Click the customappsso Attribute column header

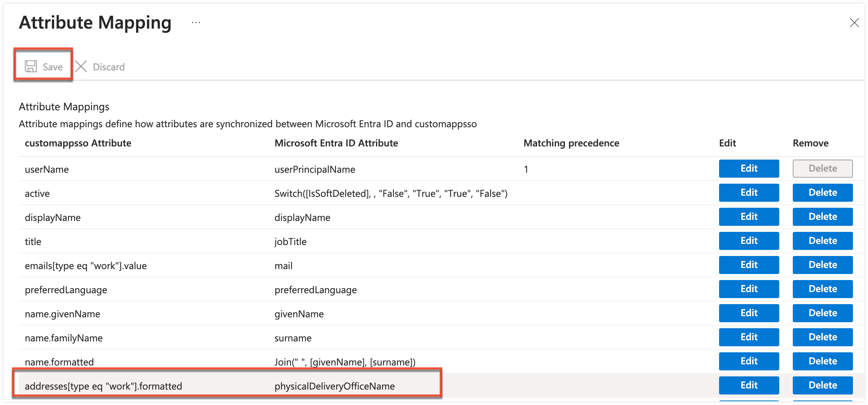tap(78, 143)
